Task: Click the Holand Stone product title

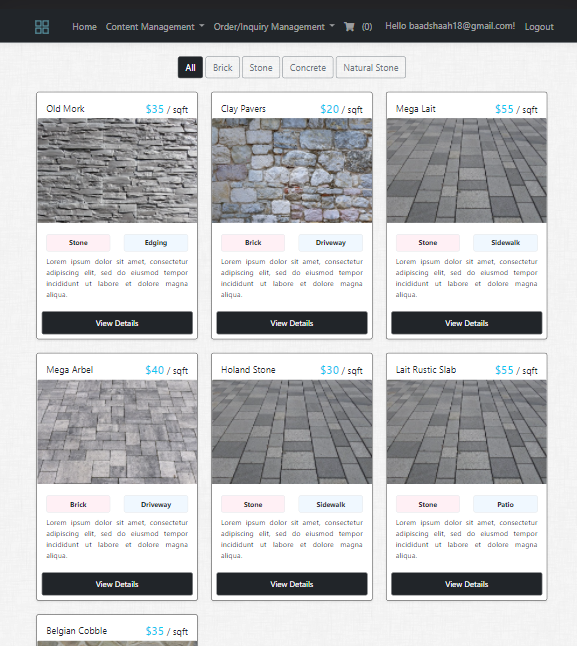Action: (x=248, y=370)
